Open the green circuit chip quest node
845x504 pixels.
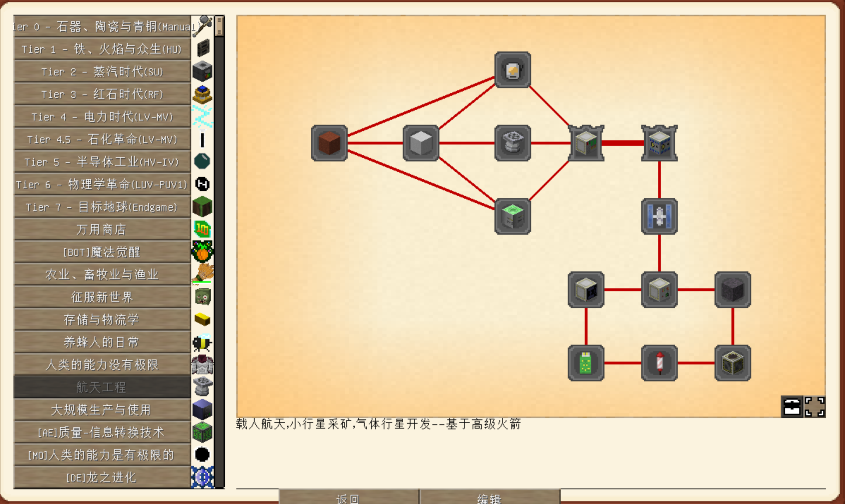[x=586, y=363]
